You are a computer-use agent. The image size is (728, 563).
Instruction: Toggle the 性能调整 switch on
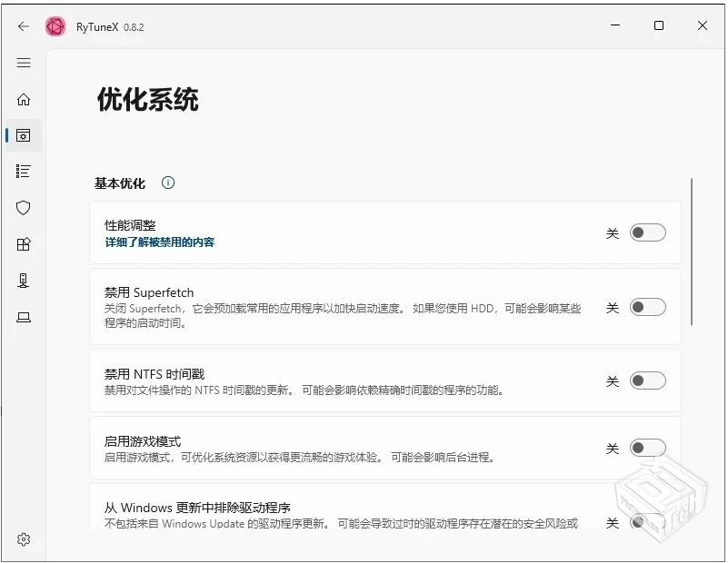click(648, 232)
